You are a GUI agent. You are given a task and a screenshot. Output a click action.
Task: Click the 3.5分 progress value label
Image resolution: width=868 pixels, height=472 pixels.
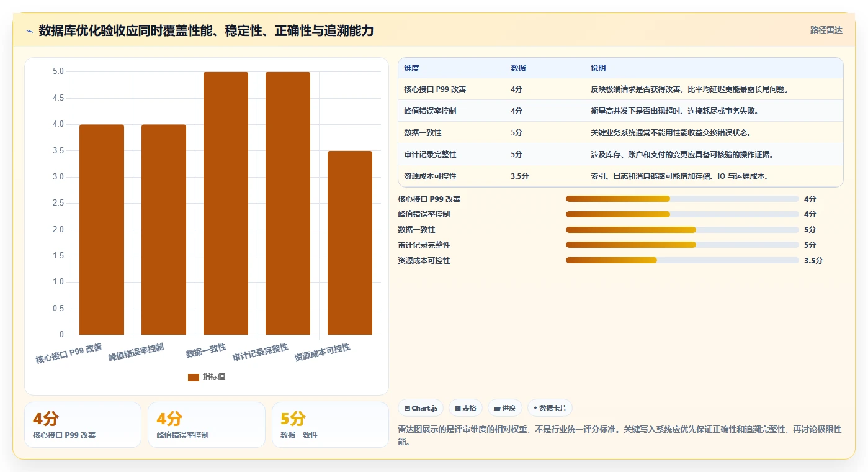pyautogui.click(x=813, y=261)
